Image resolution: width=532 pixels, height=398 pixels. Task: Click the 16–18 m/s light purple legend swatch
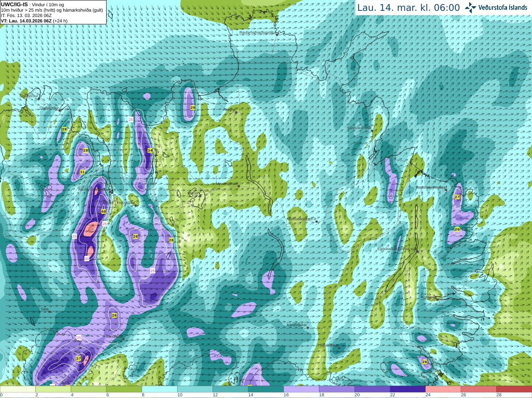click(301, 389)
